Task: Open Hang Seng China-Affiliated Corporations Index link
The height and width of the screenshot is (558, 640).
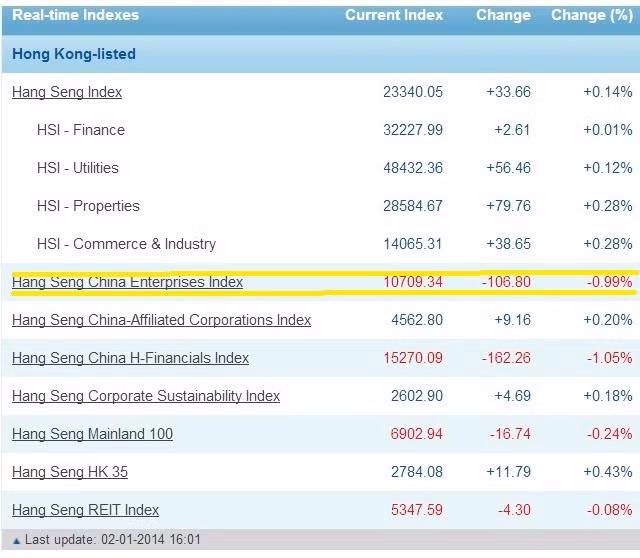Action: point(162,320)
